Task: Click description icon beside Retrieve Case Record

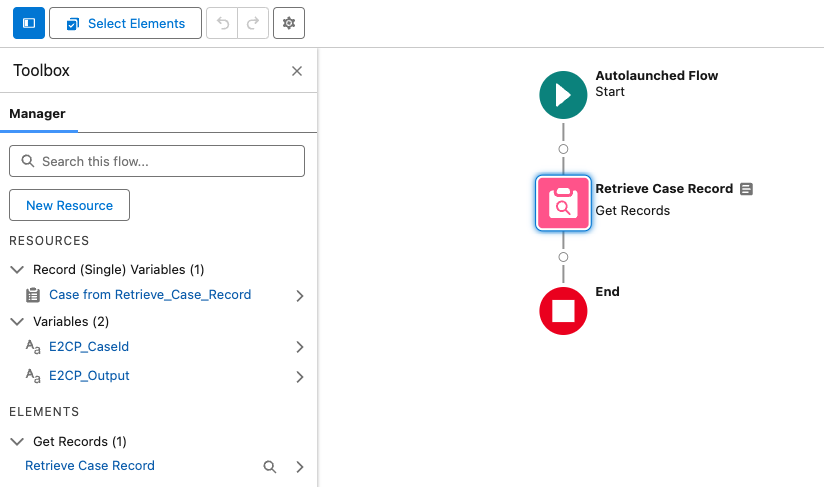Action: [746, 189]
